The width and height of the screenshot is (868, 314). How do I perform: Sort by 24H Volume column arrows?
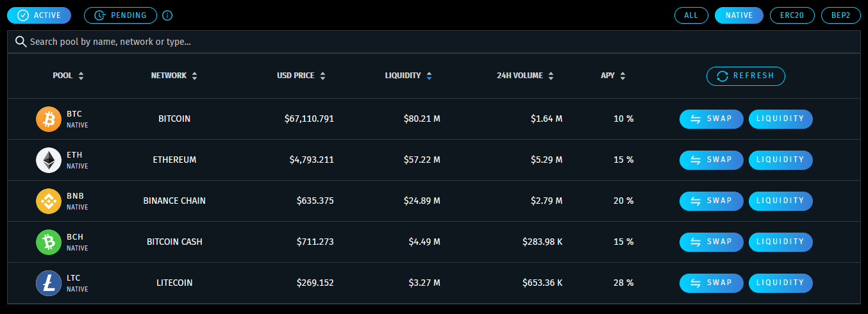551,76
